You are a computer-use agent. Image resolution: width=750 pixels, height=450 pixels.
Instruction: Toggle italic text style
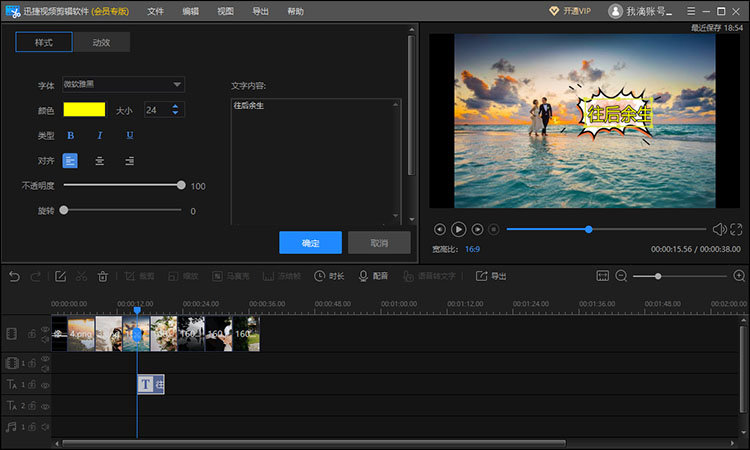pyautogui.click(x=99, y=136)
